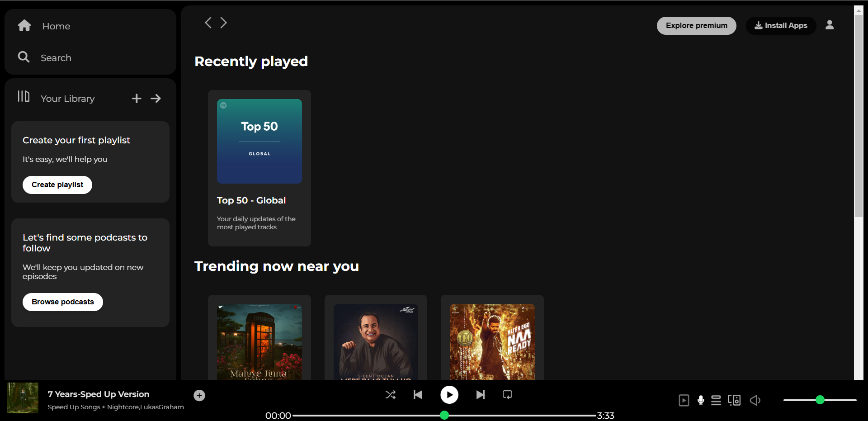Open the Silent Ocean album cover
Viewport: 868px width, 421px height.
tap(376, 342)
